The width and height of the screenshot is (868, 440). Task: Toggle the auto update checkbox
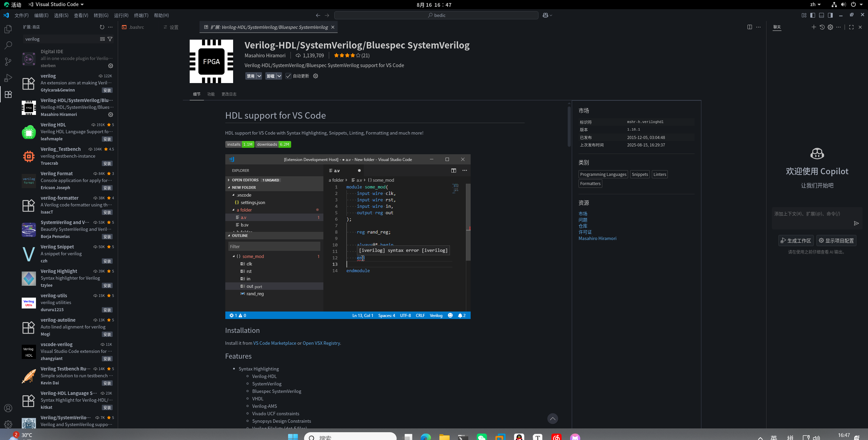click(x=288, y=76)
